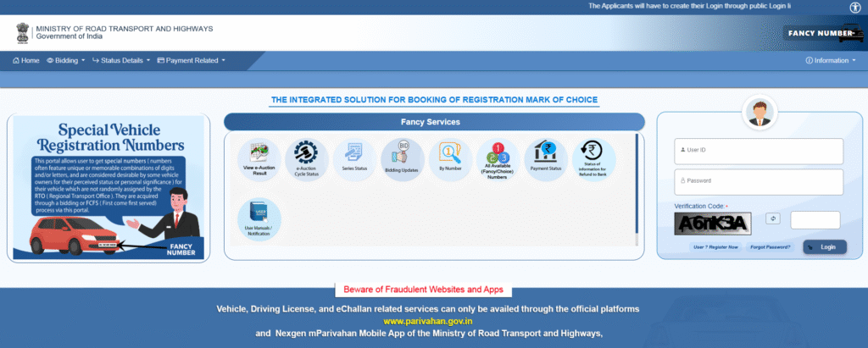Viewport: 868px width, 348px height.
Task: Click the Forgot Password link
Action: click(x=771, y=246)
